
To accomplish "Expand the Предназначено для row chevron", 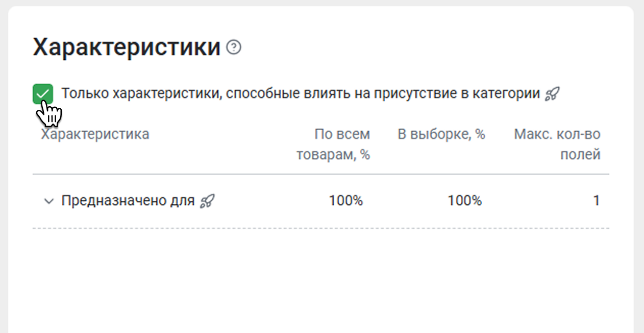I will pyautogui.click(x=48, y=201).
